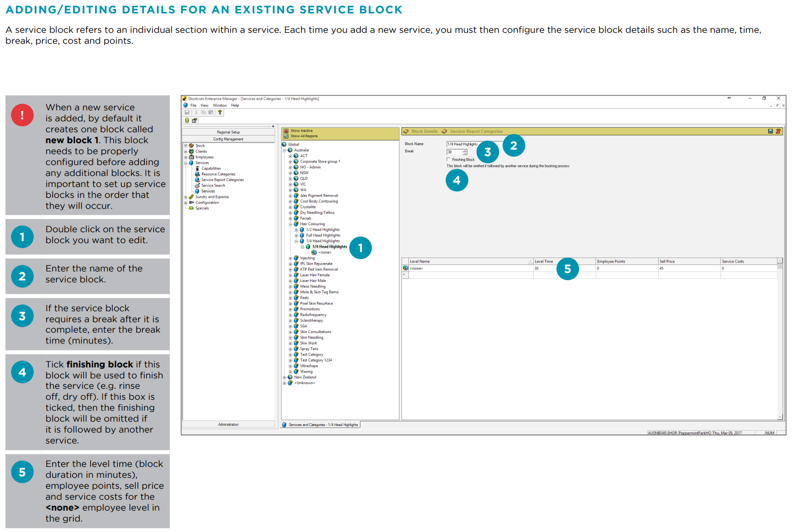Image resolution: width=793 pixels, height=532 pixels.
Task: Click the Stock box icon in the tree
Action: point(192,146)
